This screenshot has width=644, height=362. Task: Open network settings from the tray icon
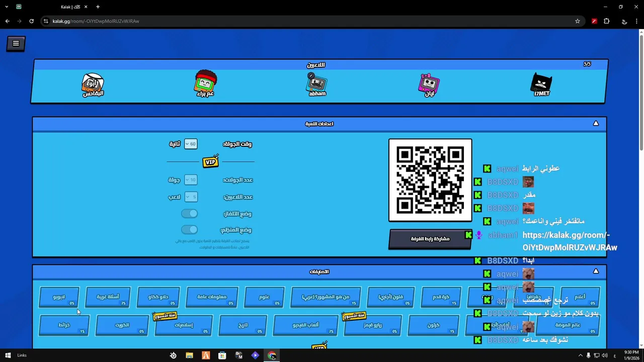[x=597, y=355]
